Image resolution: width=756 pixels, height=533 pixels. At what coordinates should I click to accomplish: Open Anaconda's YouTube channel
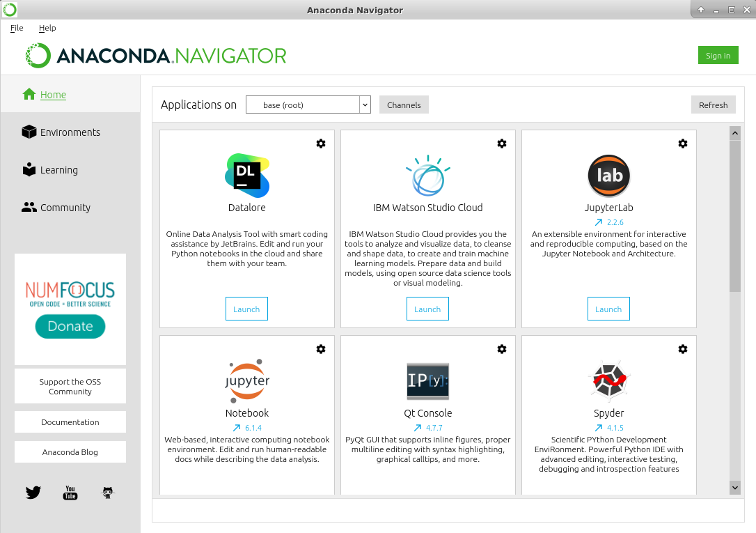[70, 493]
